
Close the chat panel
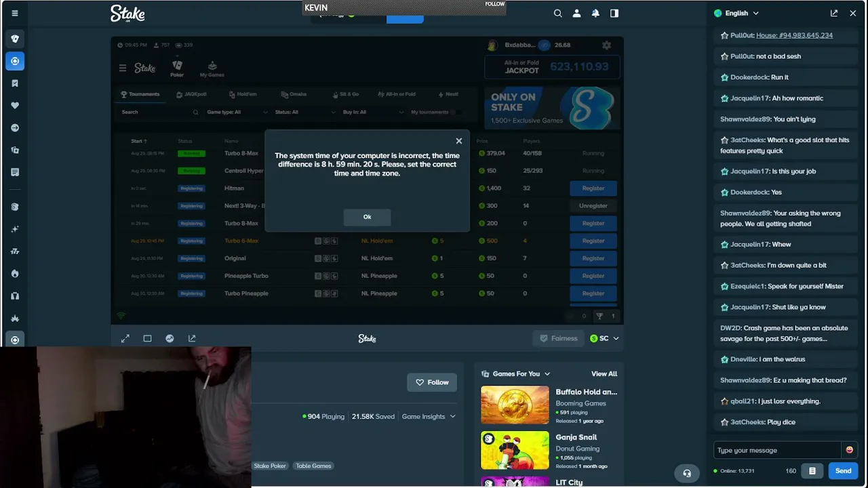(x=853, y=13)
